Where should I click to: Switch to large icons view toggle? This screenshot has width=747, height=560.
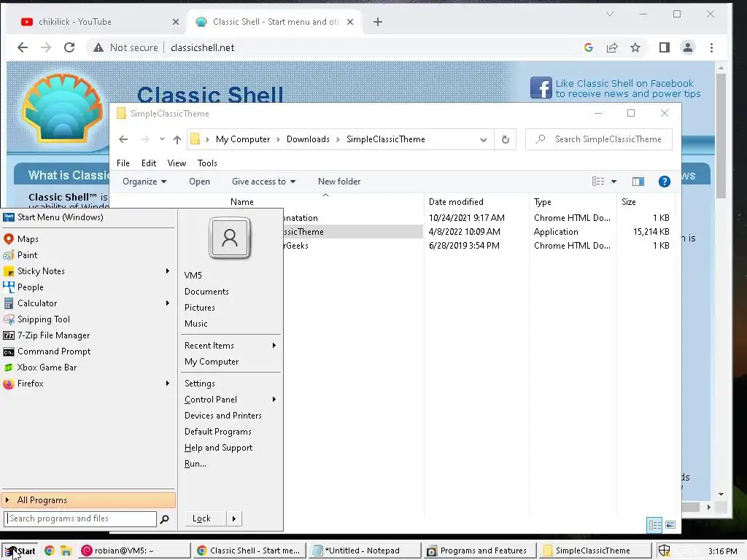[670, 525]
